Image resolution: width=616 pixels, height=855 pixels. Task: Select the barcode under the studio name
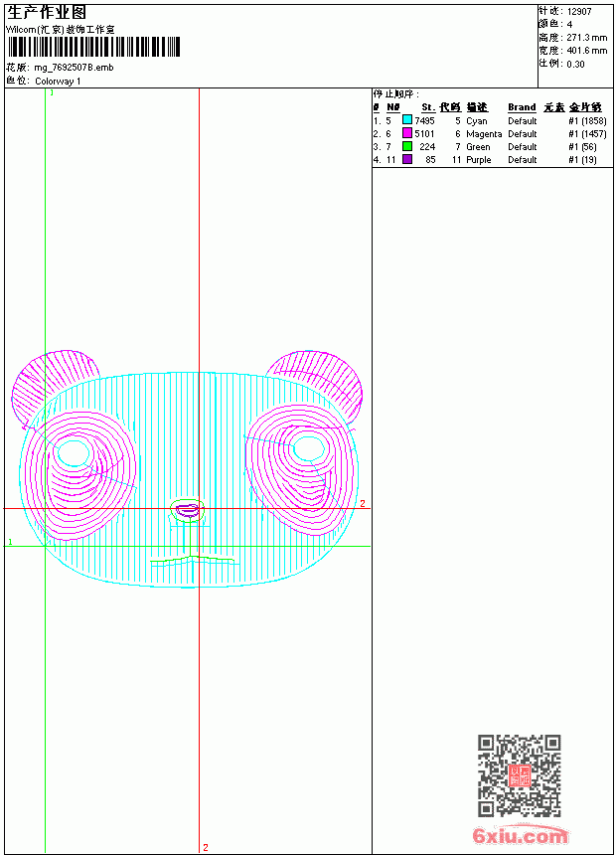[93, 47]
